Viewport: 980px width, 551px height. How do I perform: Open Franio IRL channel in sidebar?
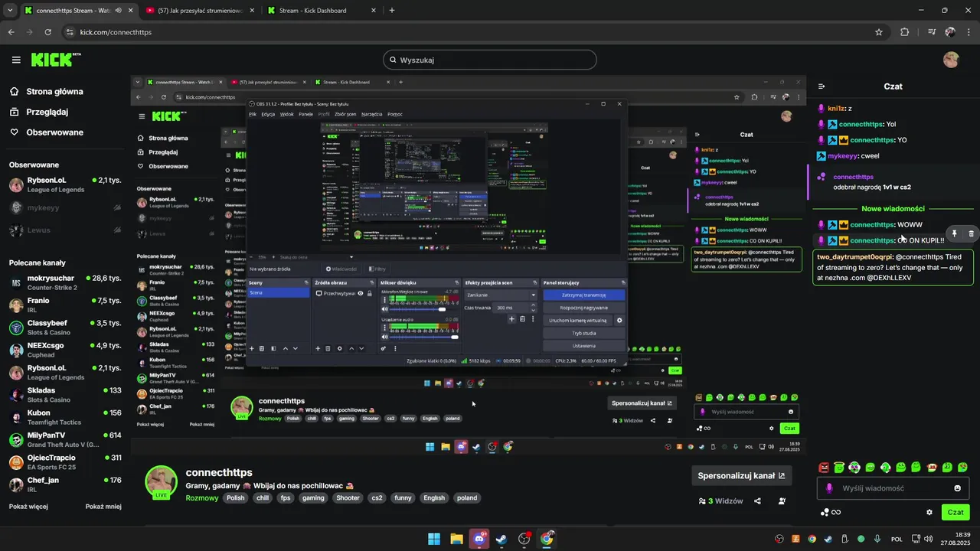pyautogui.click(x=65, y=305)
